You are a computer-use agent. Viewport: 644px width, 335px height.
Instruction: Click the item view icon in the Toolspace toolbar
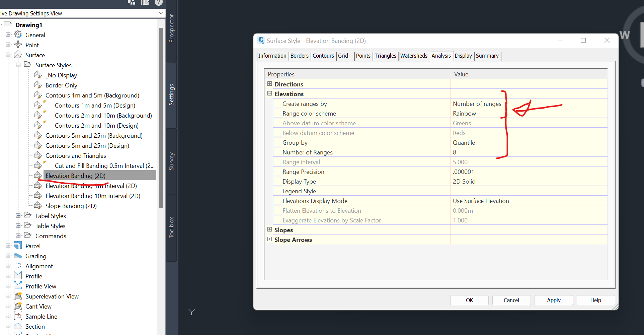(x=145, y=3)
